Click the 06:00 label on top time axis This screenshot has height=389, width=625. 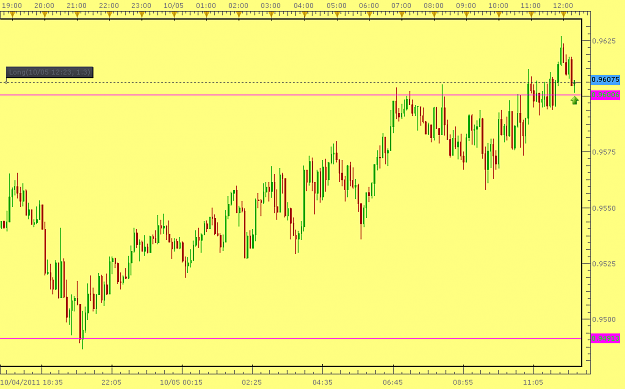click(369, 6)
